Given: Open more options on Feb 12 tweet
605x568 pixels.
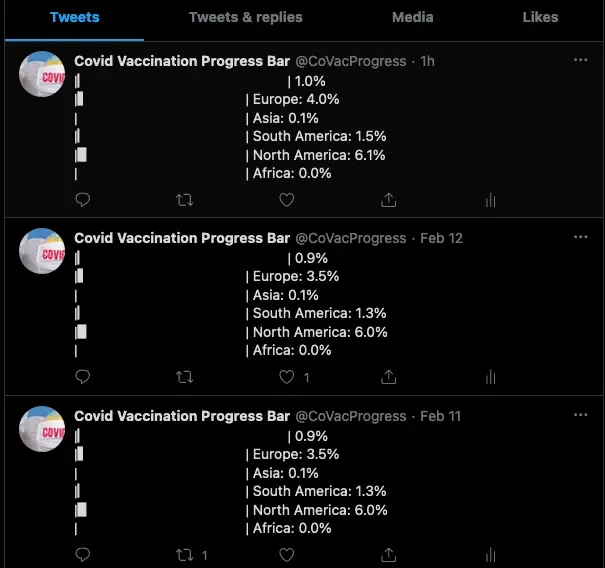Looking at the screenshot, I should pyautogui.click(x=580, y=237).
